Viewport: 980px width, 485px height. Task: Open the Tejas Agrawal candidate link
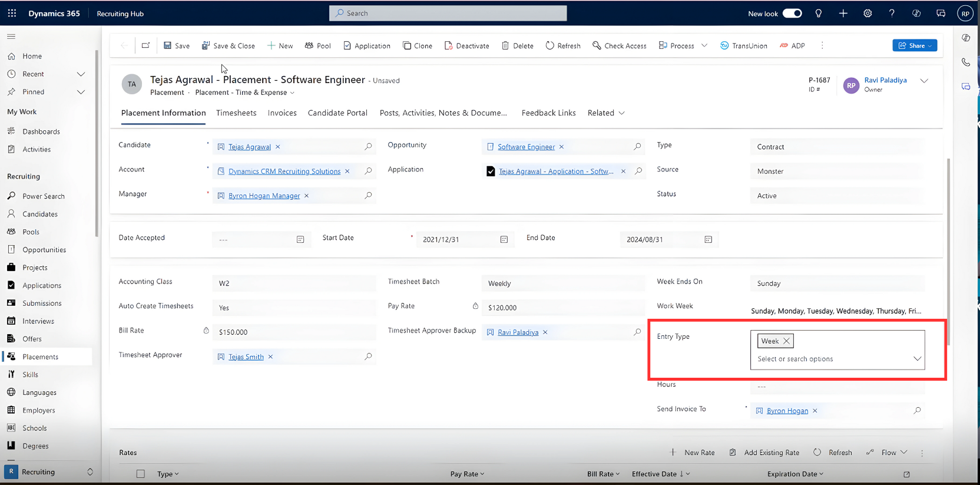pos(250,147)
